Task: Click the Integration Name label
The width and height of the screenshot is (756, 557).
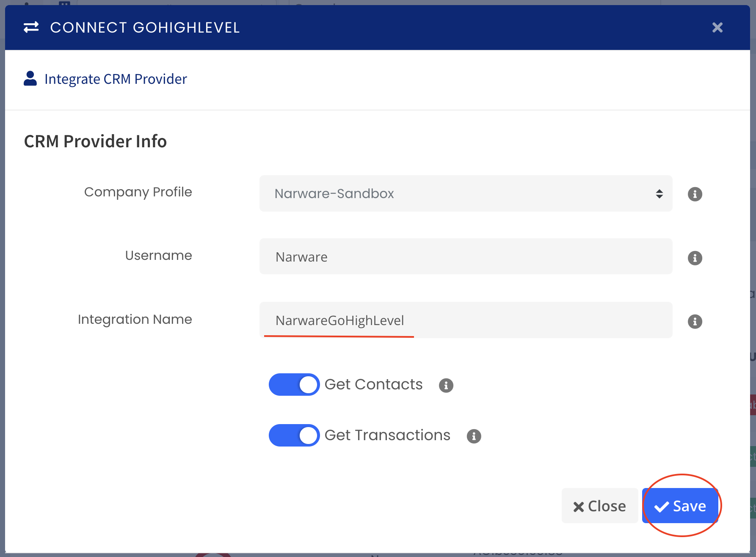Action: (x=135, y=319)
